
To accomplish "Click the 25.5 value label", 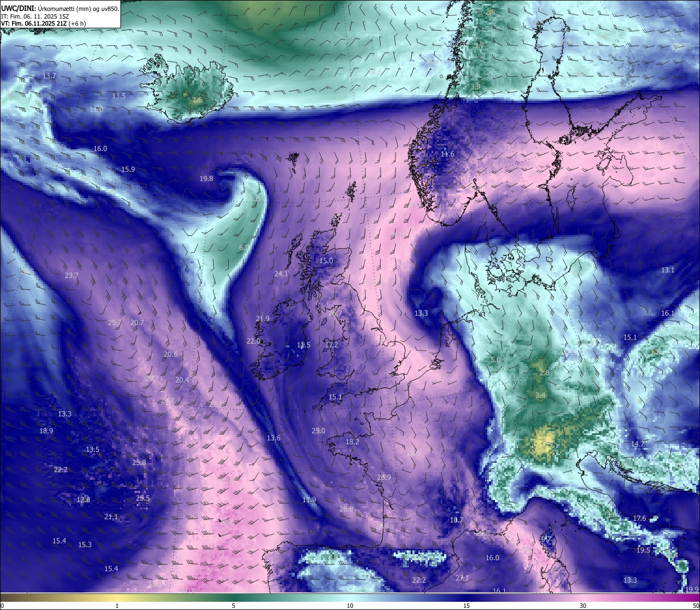I will coord(143,498).
